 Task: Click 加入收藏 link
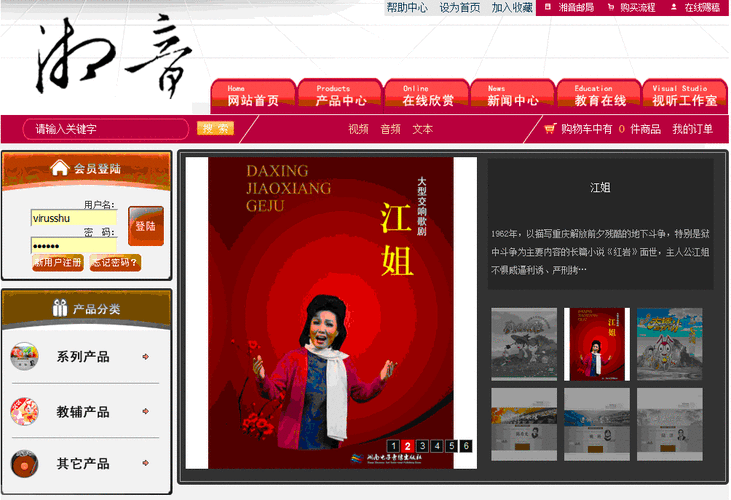pyautogui.click(x=512, y=7)
